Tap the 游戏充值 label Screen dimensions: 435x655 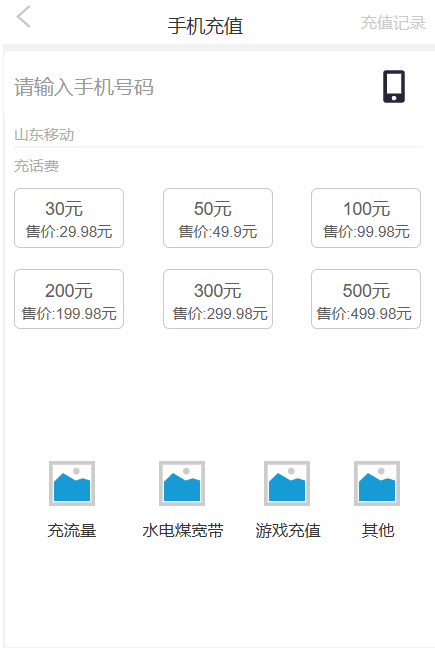pyautogui.click(x=288, y=531)
